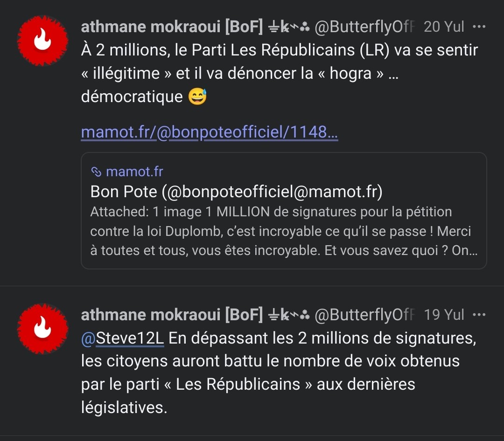Open the "19 Yul" timestamp
The height and width of the screenshot is (441, 504).
click(444, 315)
